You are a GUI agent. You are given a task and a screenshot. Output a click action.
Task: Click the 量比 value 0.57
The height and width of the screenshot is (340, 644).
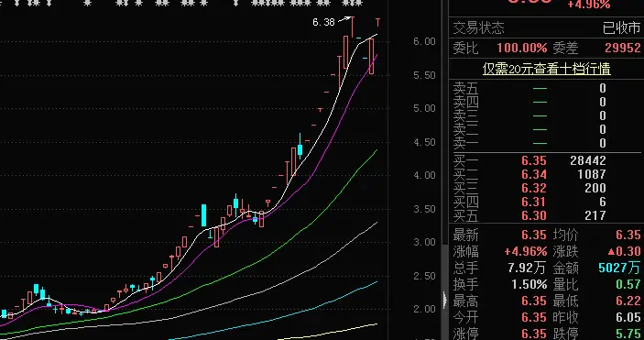pos(628,284)
